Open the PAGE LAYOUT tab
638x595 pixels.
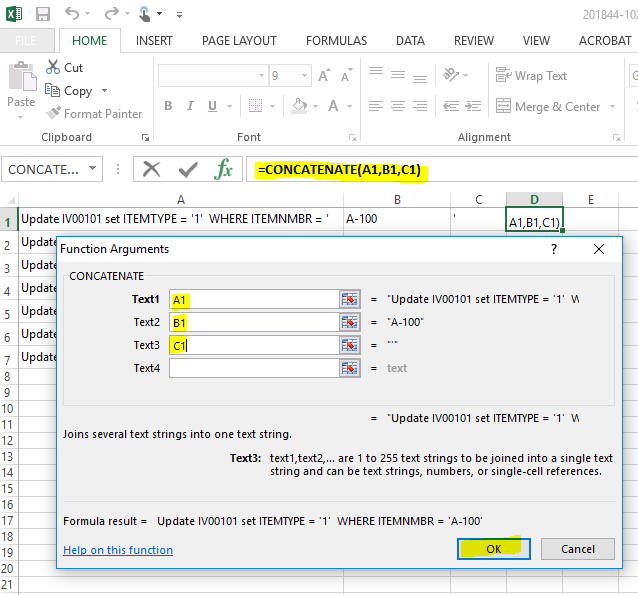click(x=239, y=41)
